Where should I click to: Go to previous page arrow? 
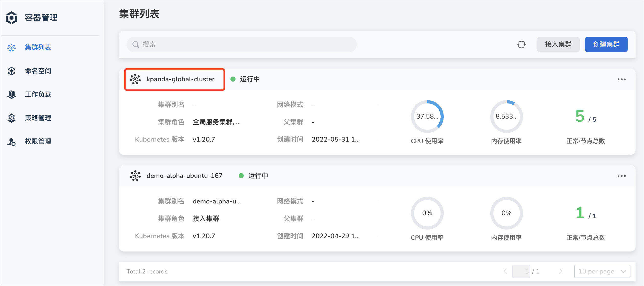(x=505, y=271)
